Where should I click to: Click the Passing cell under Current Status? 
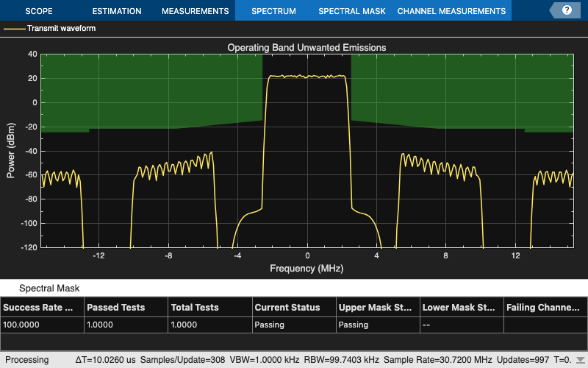[x=294, y=325]
